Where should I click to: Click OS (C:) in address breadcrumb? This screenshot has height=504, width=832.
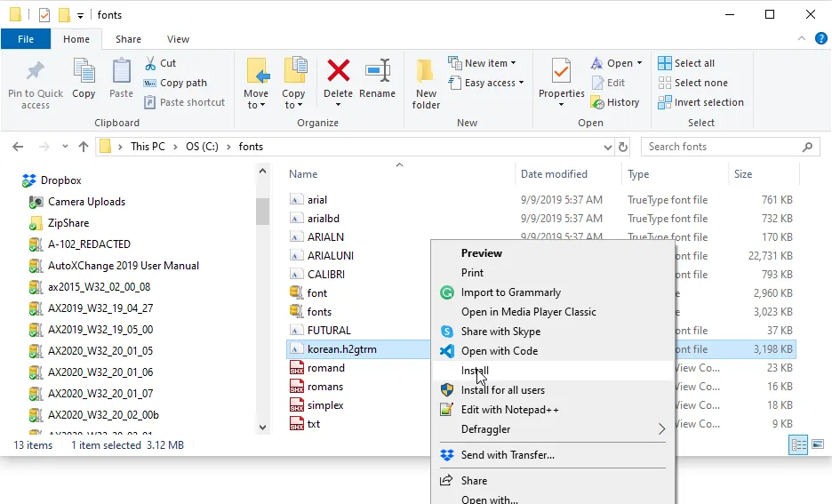click(202, 147)
